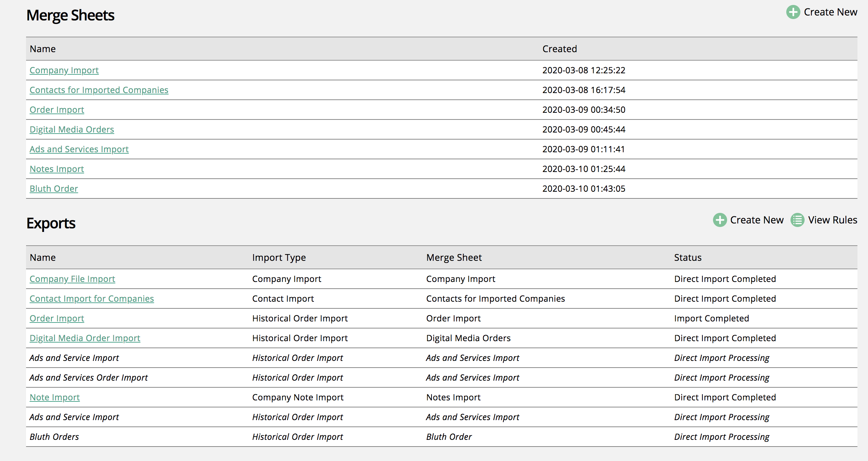Click the Bluth Orders export row
868x461 pixels.
click(54, 437)
